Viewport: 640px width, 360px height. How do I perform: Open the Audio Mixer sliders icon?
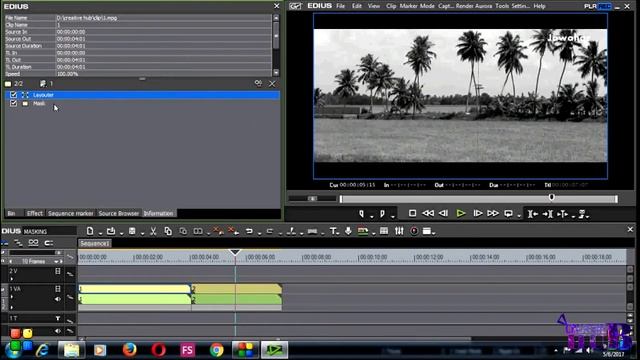pyautogui.click(x=399, y=231)
